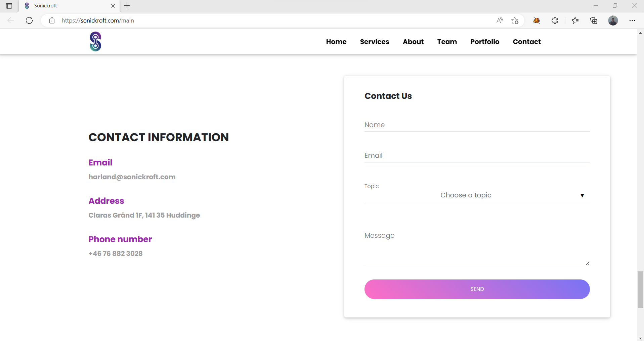
Task: View site information lock icon
Action: [x=52, y=21]
